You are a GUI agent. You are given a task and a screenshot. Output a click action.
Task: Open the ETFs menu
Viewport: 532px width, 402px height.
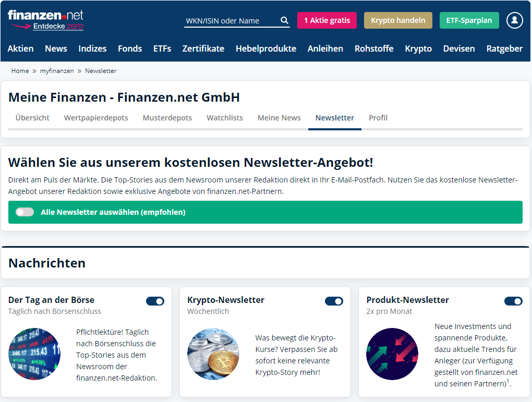(x=162, y=48)
